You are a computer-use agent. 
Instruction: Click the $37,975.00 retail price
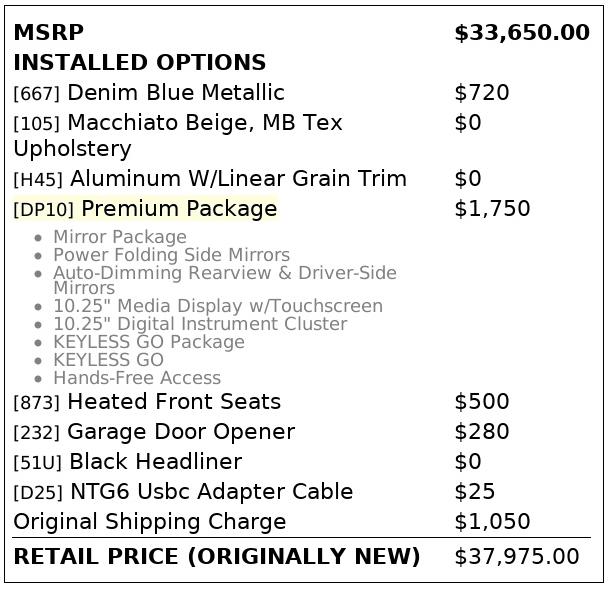[x=516, y=556]
